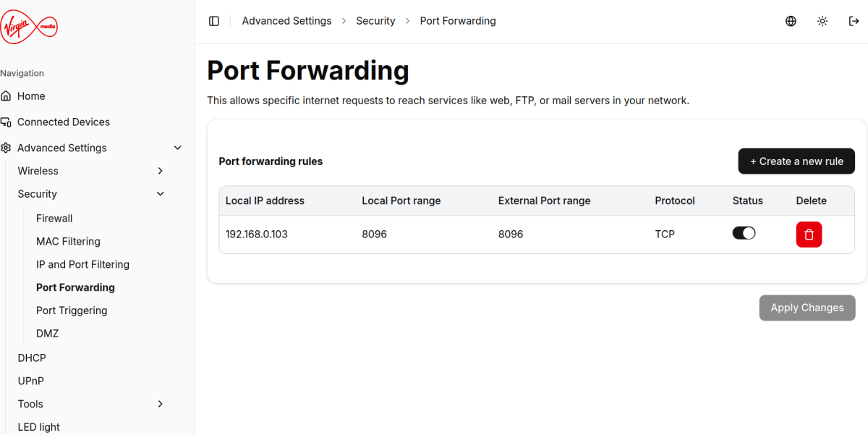This screenshot has height=435, width=868.
Task: Click the Navigation label
Action: [22, 73]
